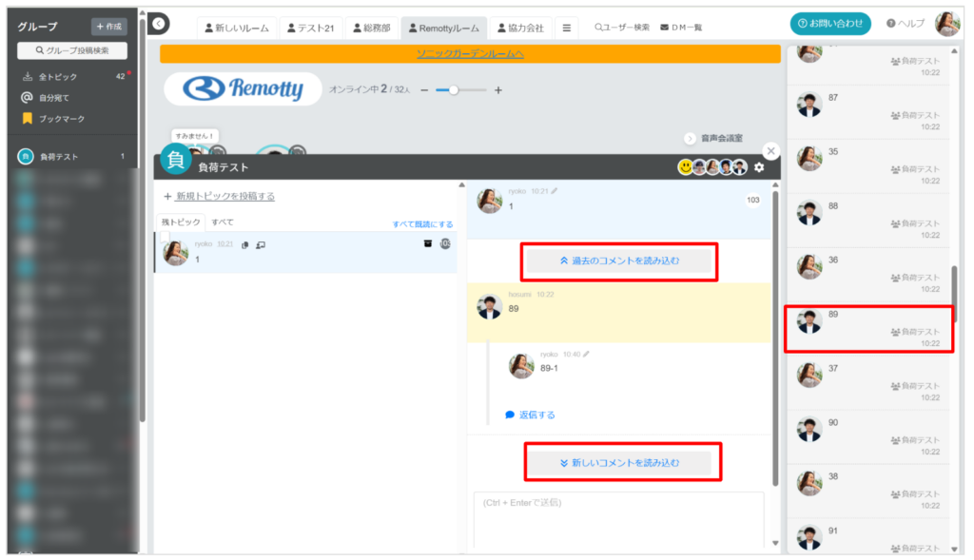Screen dimensions: 974x560
Task: Open 自分宛て mentions in sidebar
Action: [x=53, y=98]
